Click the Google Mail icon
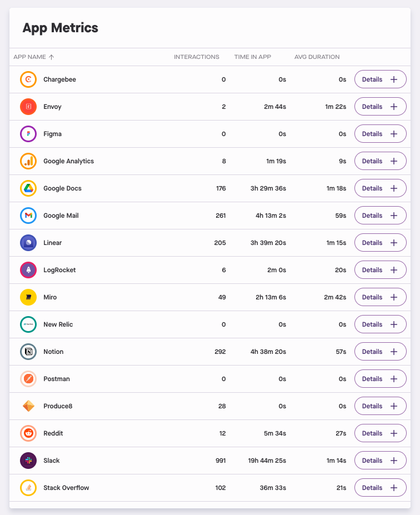This screenshot has width=420, height=515. tap(28, 216)
